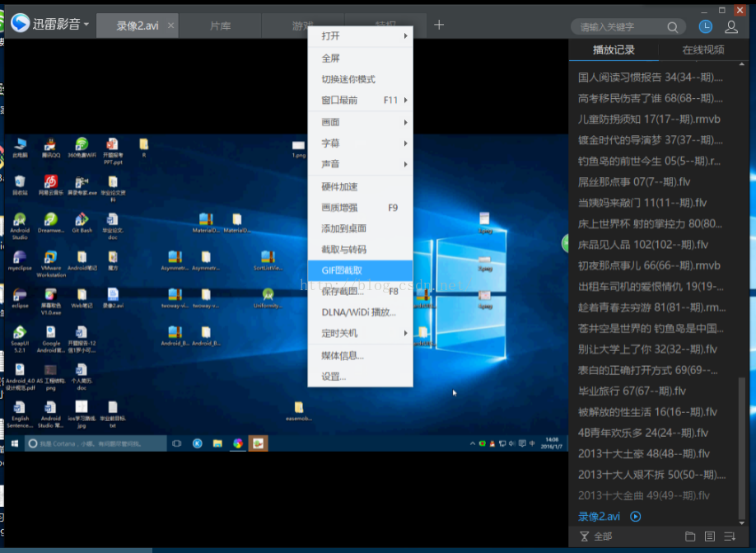The height and width of the screenshot is (553, 756).
Task: Select 切换迷你模式 menu entry
Action: pyautogui.click(x=360, y=79)
